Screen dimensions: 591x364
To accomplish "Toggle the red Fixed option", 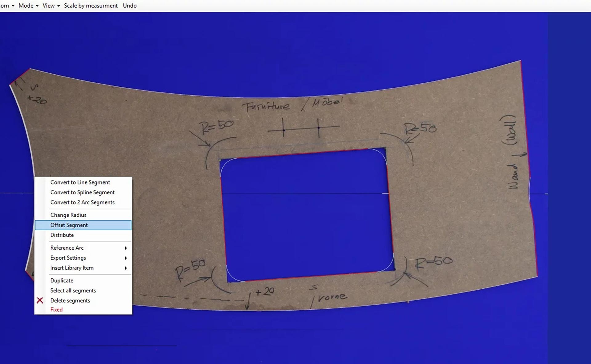I will click(x=56, y=310).
